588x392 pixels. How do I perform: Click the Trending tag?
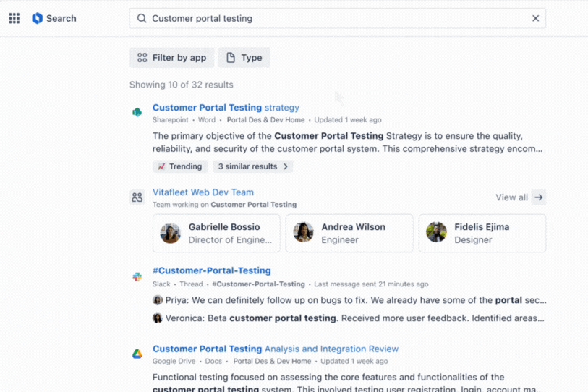tap(180, 166)
